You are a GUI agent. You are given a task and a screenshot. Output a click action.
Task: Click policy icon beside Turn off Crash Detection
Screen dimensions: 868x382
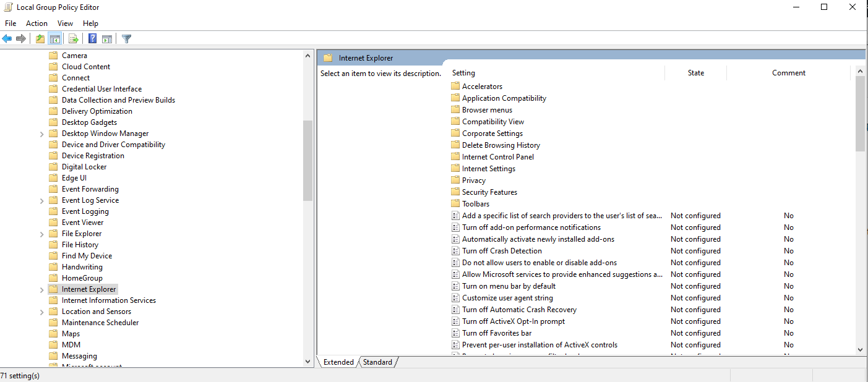pos(455,251)
